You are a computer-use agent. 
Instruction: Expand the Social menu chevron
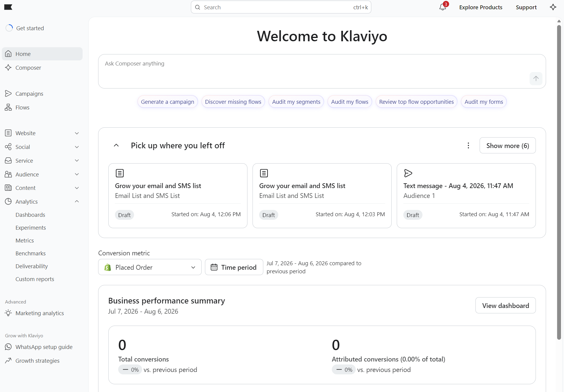[x=77, y=147]
